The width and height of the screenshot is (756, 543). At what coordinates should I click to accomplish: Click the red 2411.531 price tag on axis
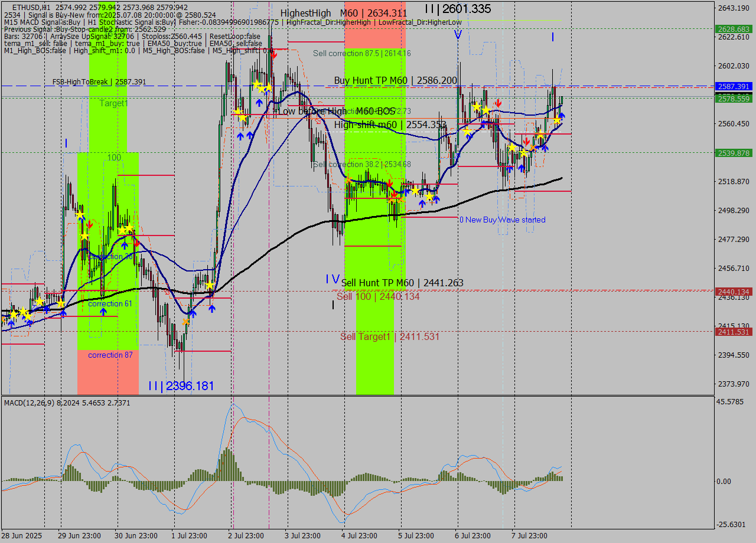click(x=733, y=332)
